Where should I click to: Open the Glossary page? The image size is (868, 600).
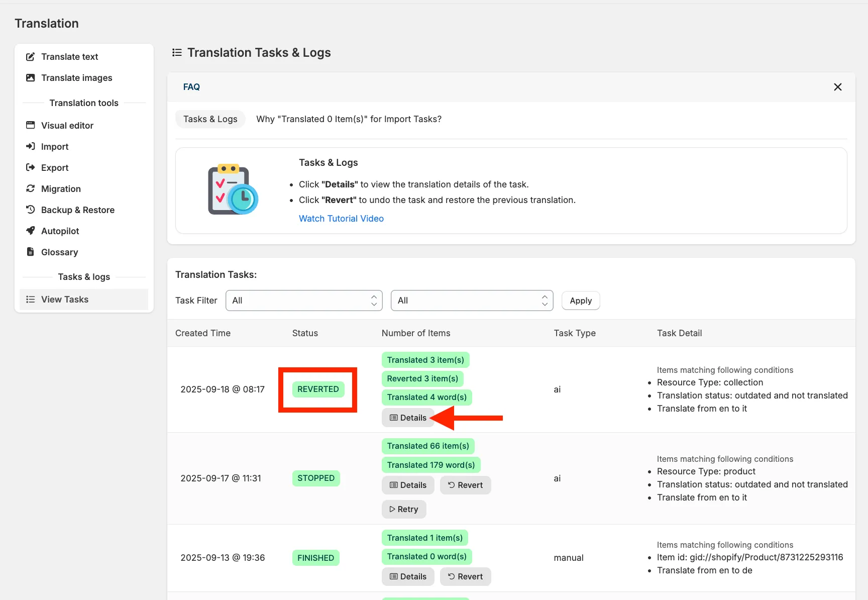pos(83,252)
